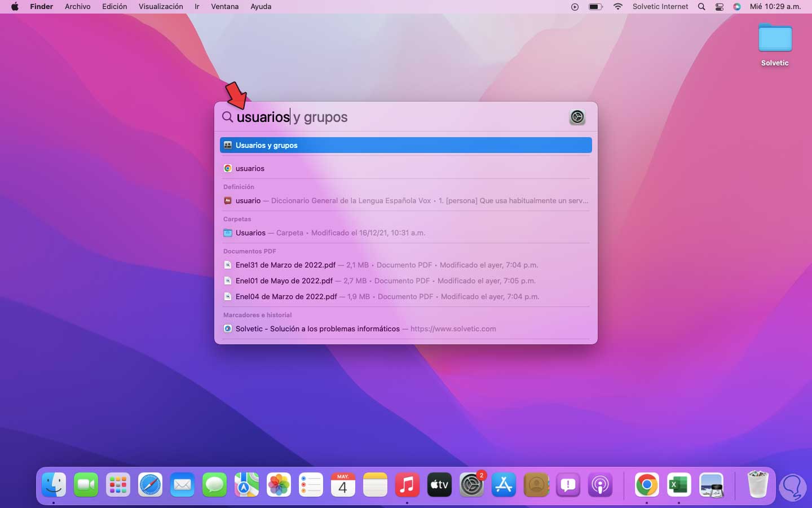Open the Preview app in the Dock
812x508 pixels.
711,484
